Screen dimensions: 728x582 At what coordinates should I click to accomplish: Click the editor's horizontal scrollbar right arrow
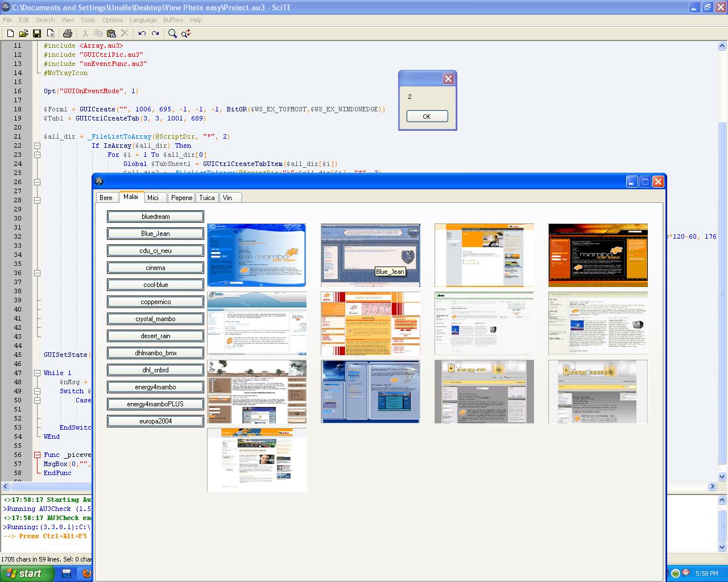712,487
